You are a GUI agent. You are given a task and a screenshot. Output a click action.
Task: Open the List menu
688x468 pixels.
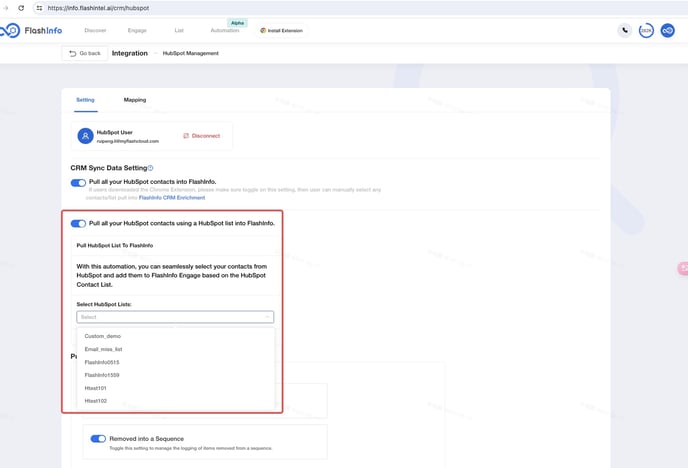pyautogui.click(x=179, y=30)
